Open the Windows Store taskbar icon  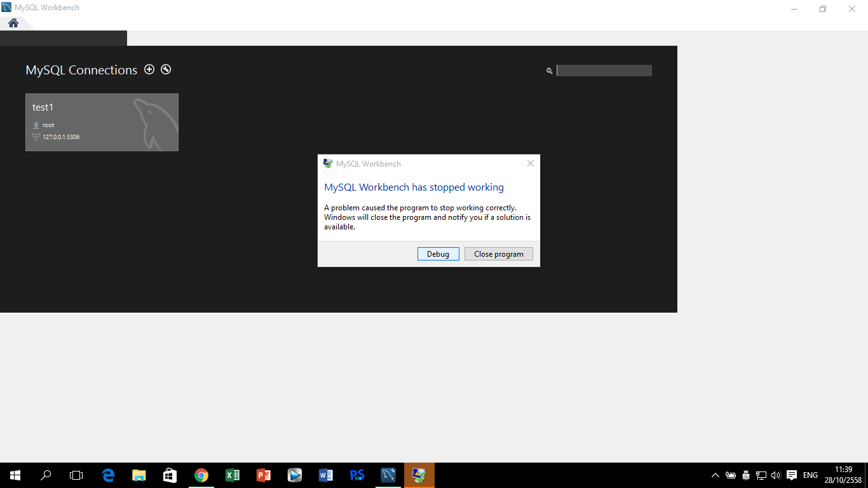point(170,475)
